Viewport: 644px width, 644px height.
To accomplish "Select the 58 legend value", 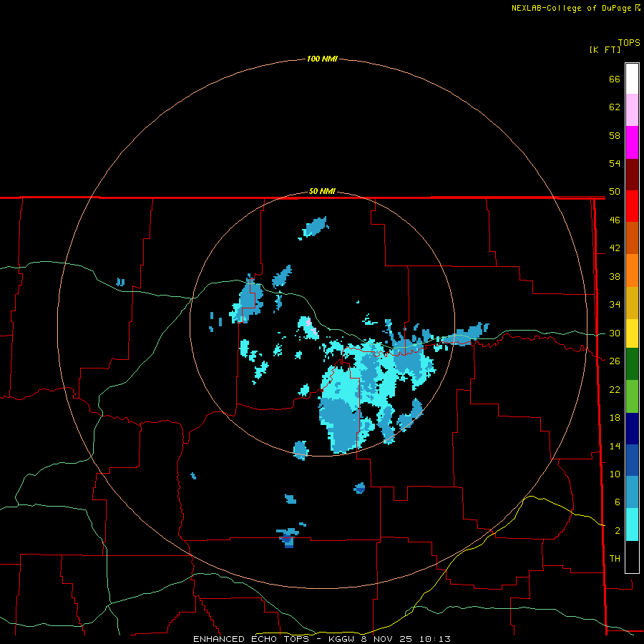I will pyautogui.click(x=615, y=135).
